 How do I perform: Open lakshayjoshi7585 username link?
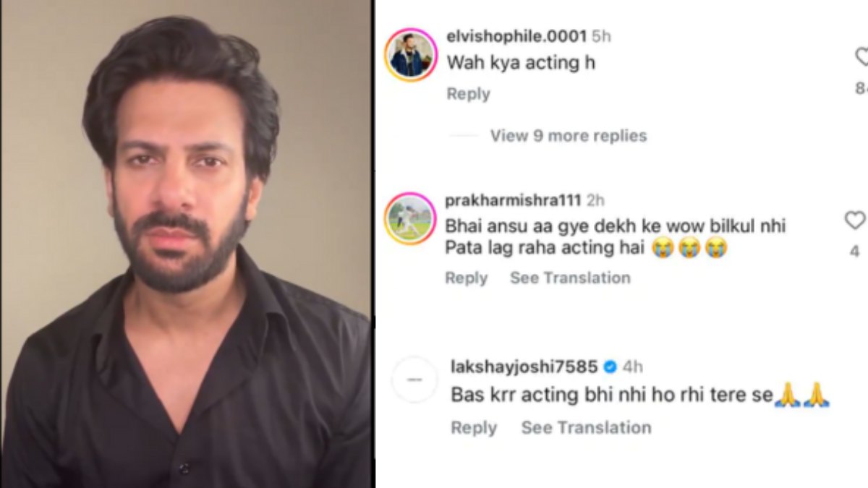coord(524,367)
